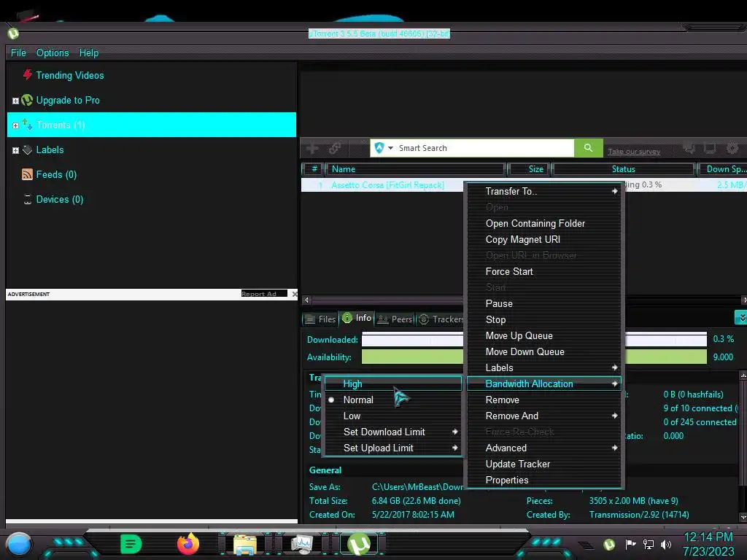This screenshot has width=747, height=560.
Task: Click the uTorrent logo beside Upgrade to Pro
Action: tap(27, 100)
